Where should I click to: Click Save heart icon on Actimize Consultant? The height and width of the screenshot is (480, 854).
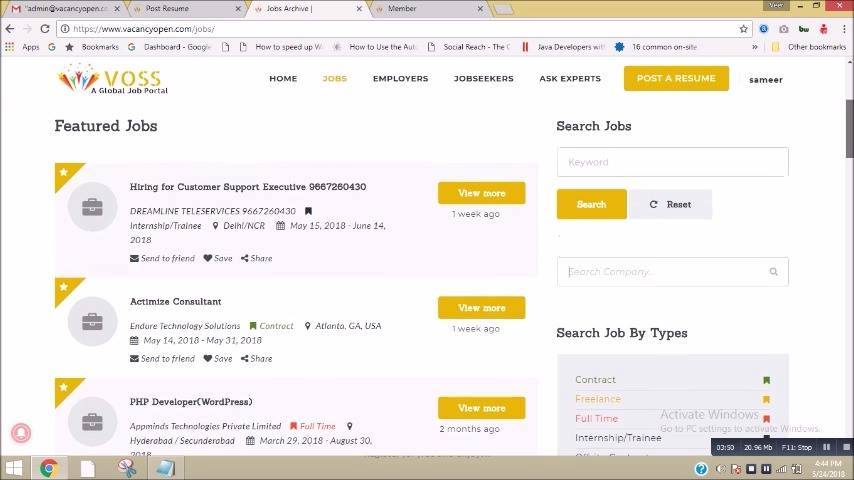coord(208,359)
